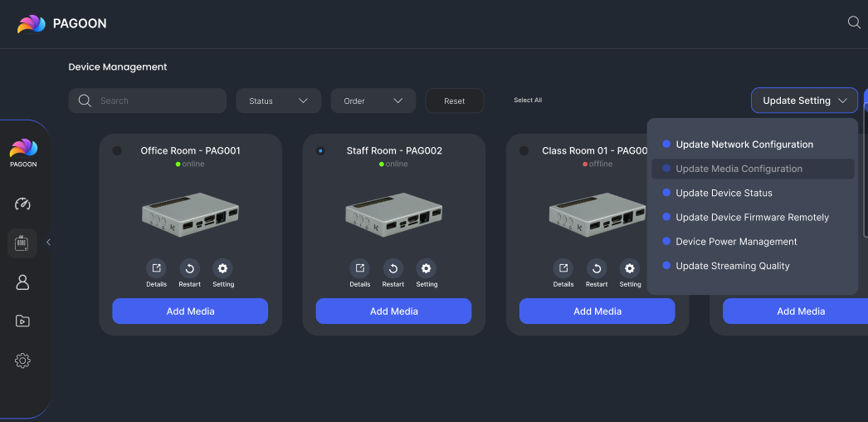Open Setting gear for Class Room 01 device
The height and width of the screenshot is (422, 868).
coord(630,268)
